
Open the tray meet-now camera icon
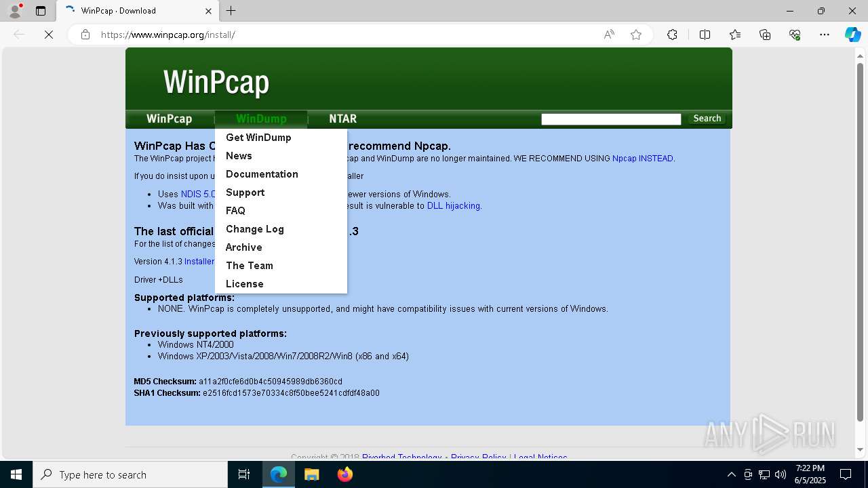pyautogui.click(x=748, y=474)
